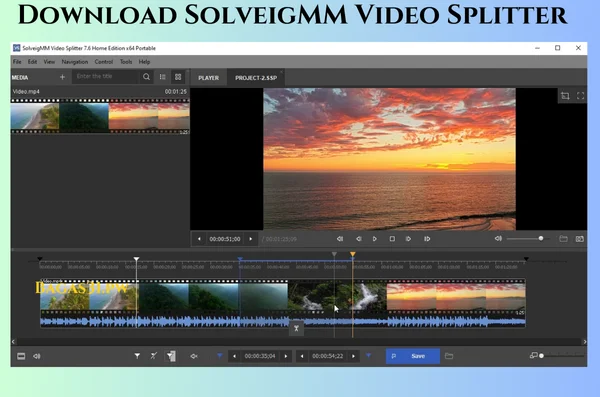Switch to the PROJECT-2.SSP tab

pos(256,78)
